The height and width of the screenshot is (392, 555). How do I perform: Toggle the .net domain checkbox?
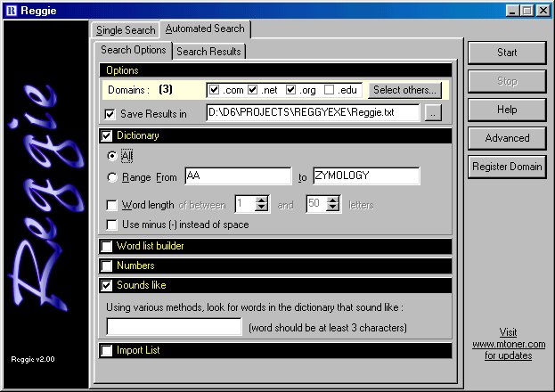coord(253,90)
